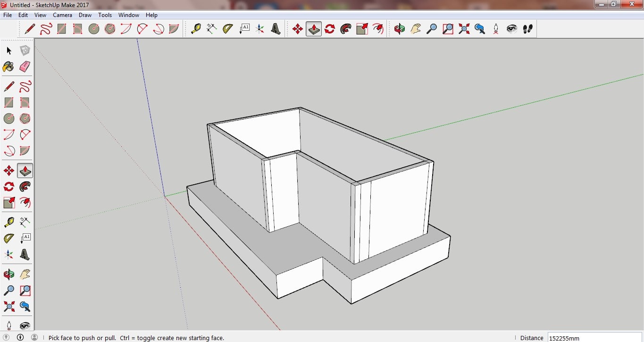Image resolution: width=644 pixels, height=342 pixels.
Task: Select the Offset tool in the top toolbar
Action: tap(378, 29)
